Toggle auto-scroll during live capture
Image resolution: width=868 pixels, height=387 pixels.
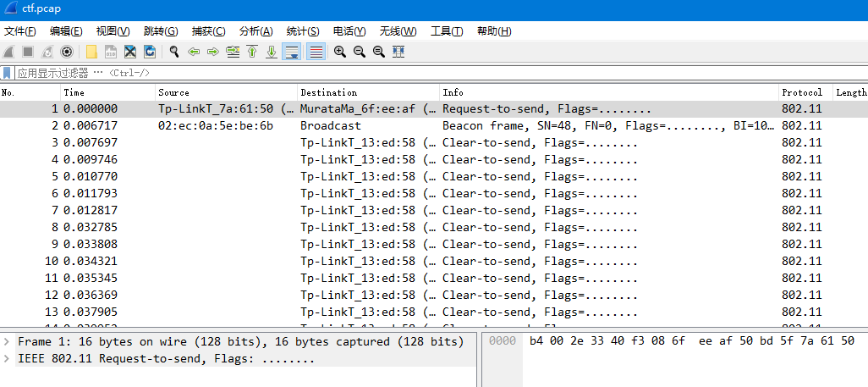291,52
